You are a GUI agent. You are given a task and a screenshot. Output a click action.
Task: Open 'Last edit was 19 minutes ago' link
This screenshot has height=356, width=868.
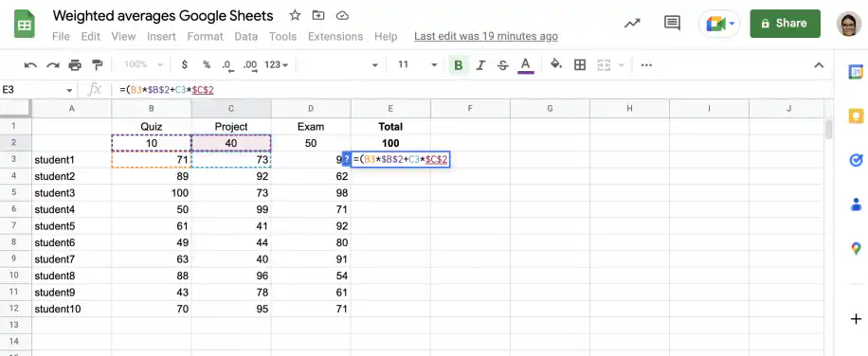(x=485, y=37)
